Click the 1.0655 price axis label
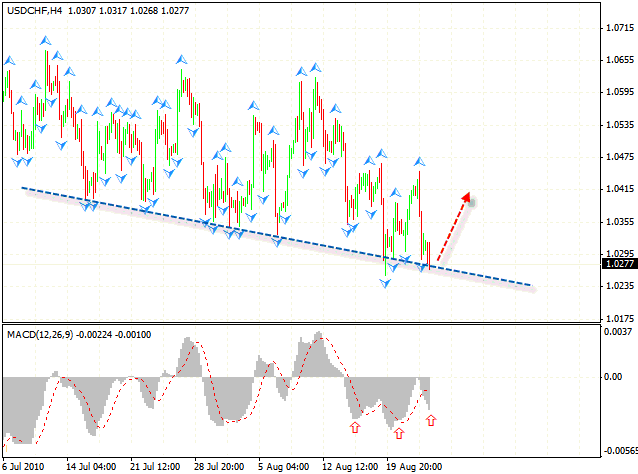 (620, 60)
